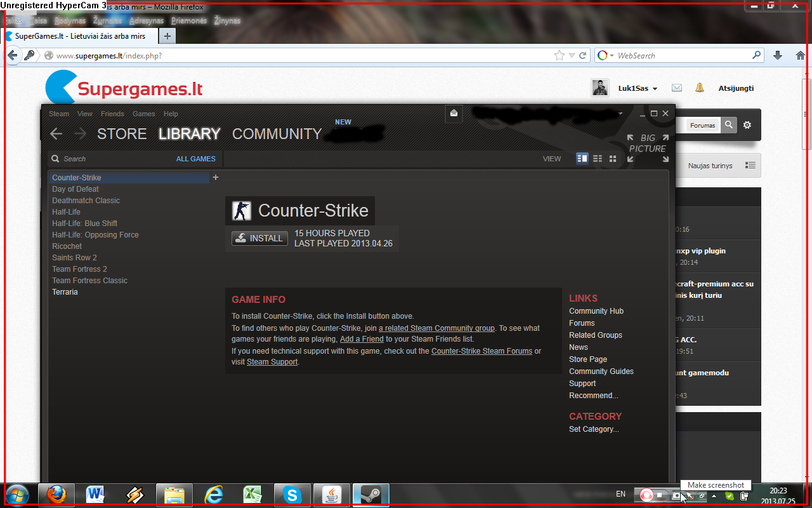Click Firefox downloads arrow icon

[778, 55]
